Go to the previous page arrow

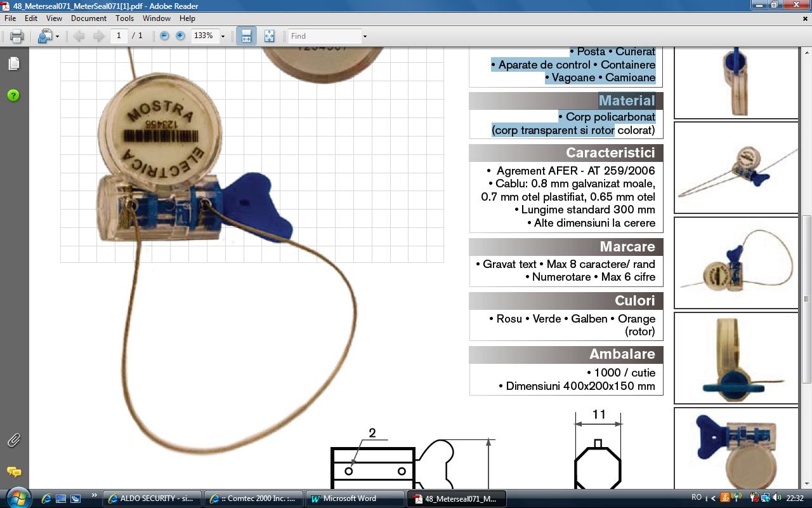click(79, 36)
